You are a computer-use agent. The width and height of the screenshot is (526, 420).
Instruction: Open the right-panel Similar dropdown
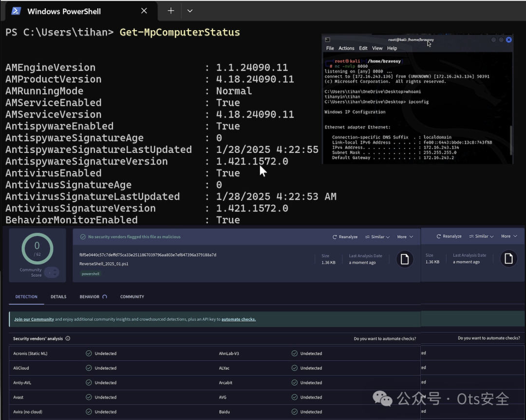coord(481,236)
